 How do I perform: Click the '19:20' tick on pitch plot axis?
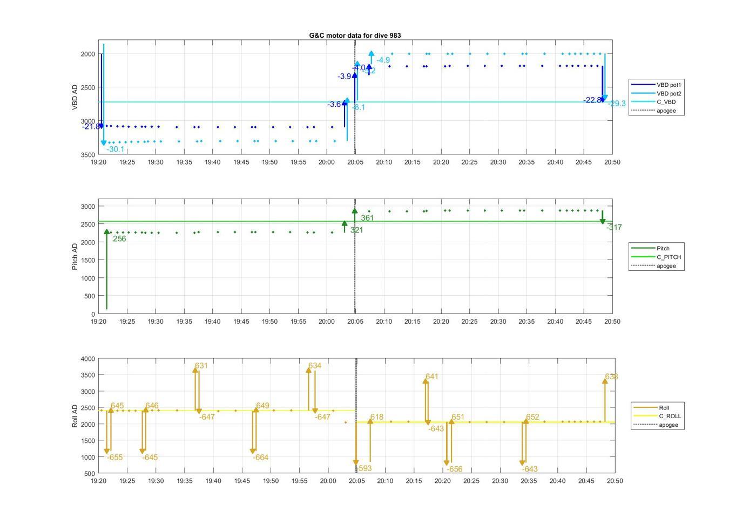[x=98, y=322]
